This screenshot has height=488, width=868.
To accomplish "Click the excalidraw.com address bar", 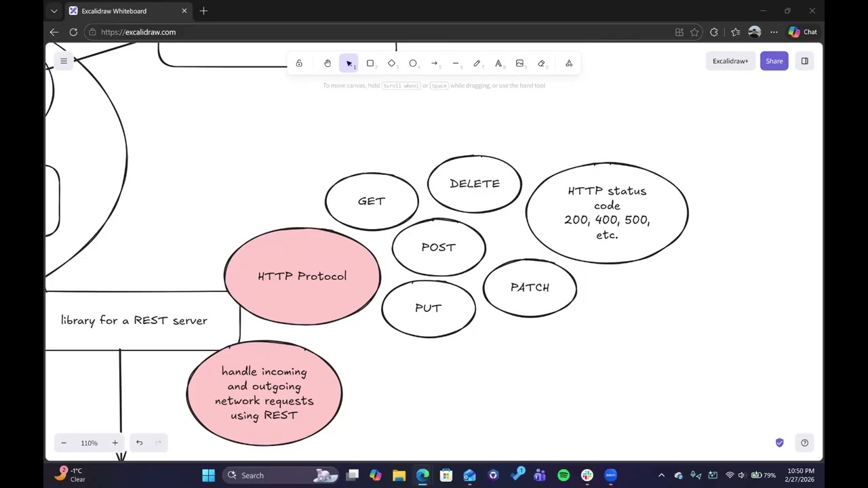I will pos(380,32).
